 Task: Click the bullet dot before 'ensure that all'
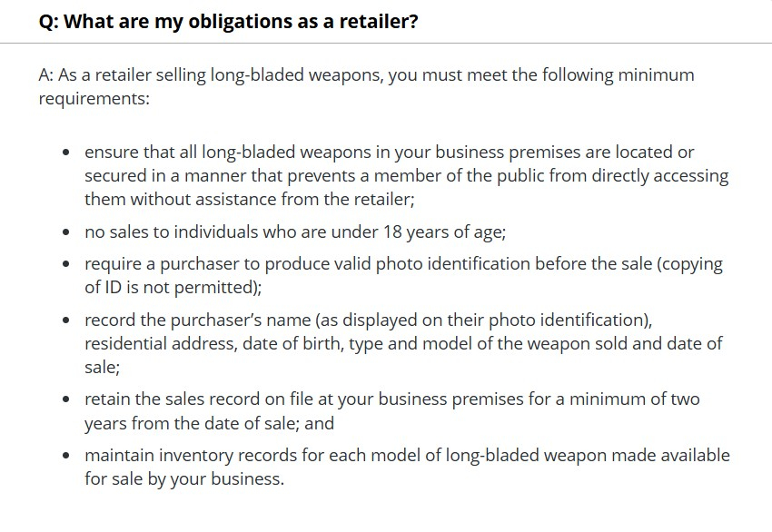pos(67,153)
